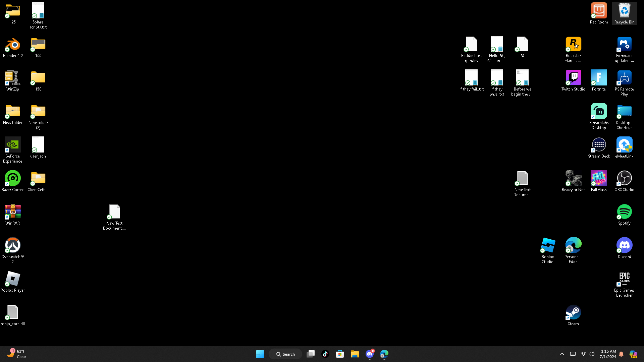This screenshot has height=362, width=644.
Task: Click the Roblox Studio icon
Action: click(x=548, y=251)
